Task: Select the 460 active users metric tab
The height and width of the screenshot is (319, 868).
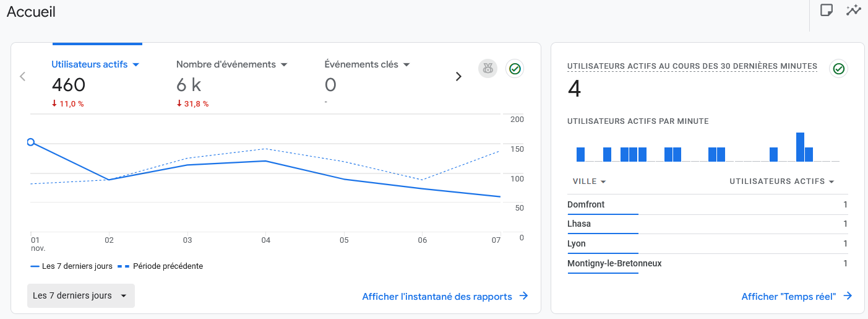Action: (x=69, y=85)
